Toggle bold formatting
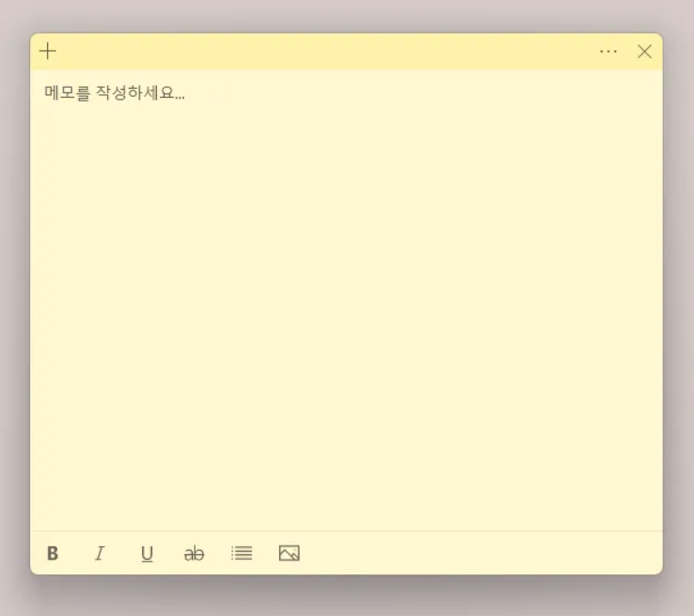 tap(53, 553)
